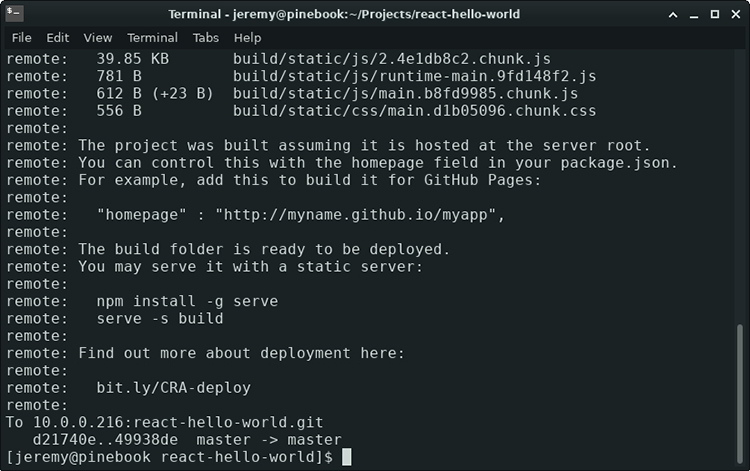This screenshot has height=471, width=750.
Task: Click the vertical scrollbar thumb
Action: pyautogui.click(x=742, y=394)
